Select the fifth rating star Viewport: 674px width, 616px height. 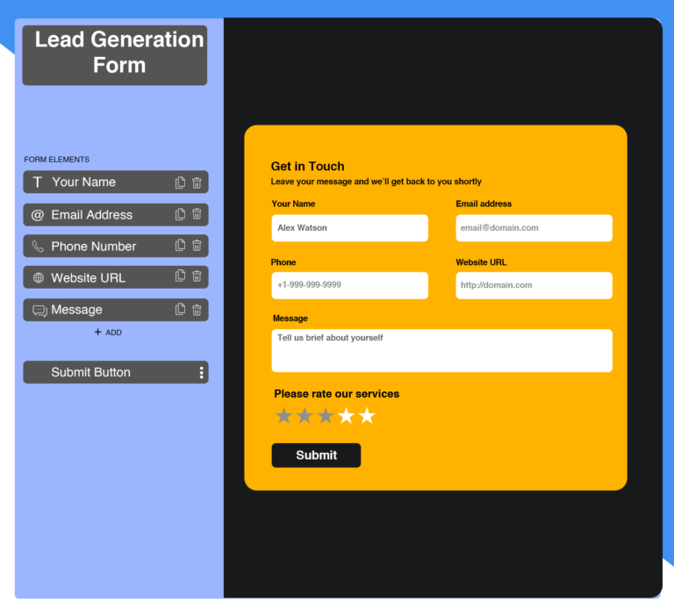367,416
